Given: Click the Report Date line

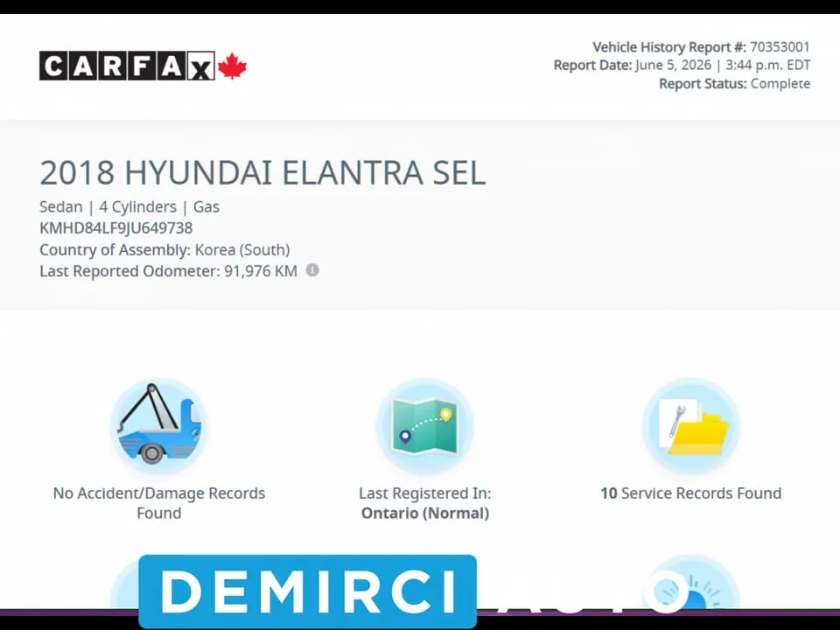Looking at the screenshot, I should (682, 66).
